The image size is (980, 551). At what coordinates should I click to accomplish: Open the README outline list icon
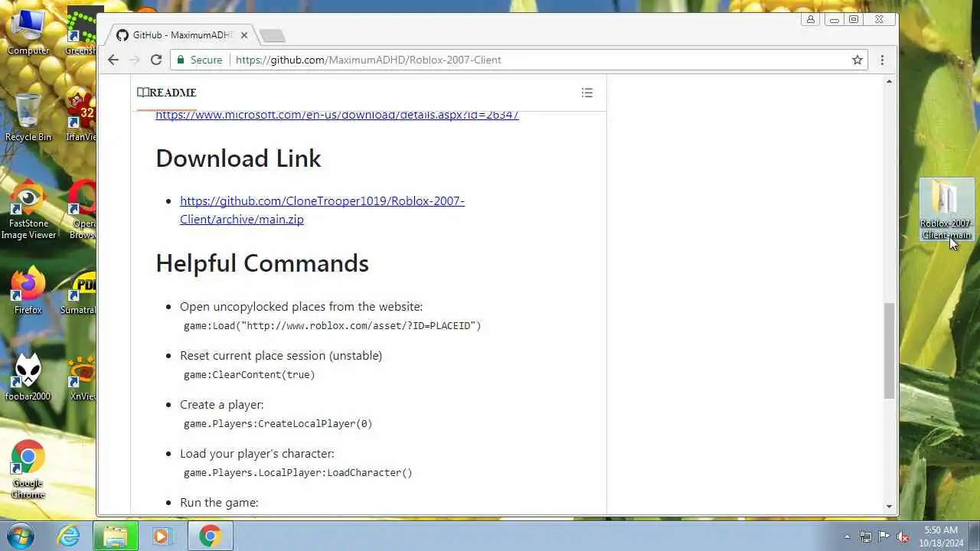click(x=587, y=93)
